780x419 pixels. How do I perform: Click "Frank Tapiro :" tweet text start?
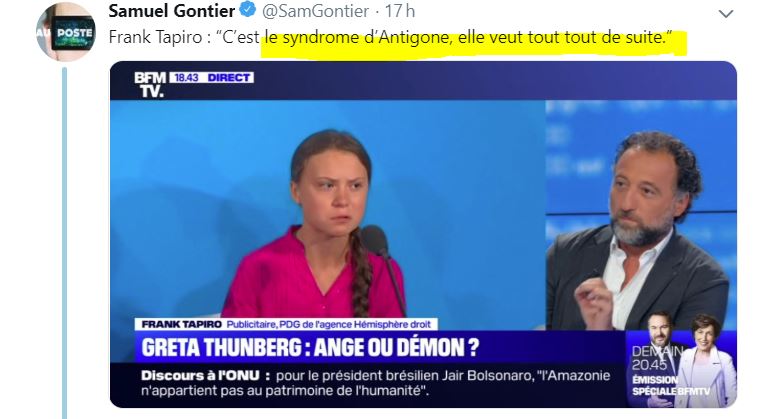pyautogui.click(x=155, y=38)
